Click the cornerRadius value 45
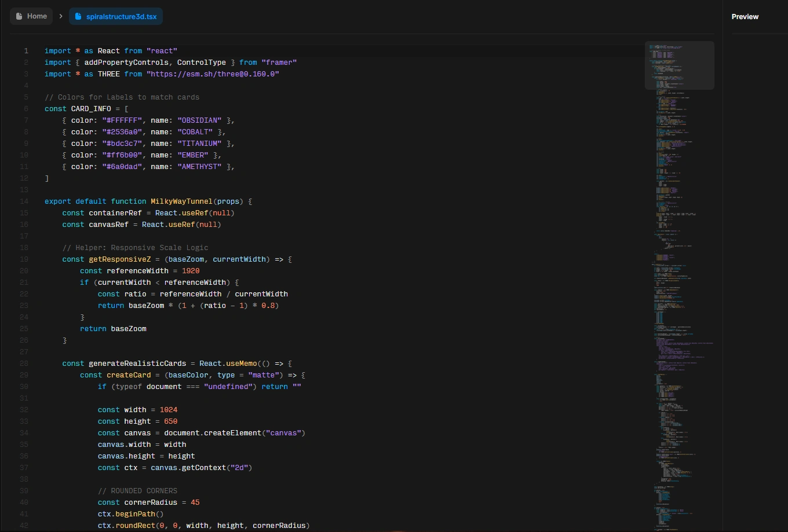The image size is (788, 532). tap(195, 502)
